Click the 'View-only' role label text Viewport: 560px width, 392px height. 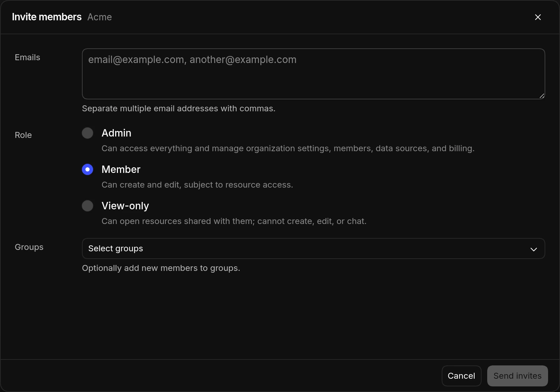click(x=125, y=206)
